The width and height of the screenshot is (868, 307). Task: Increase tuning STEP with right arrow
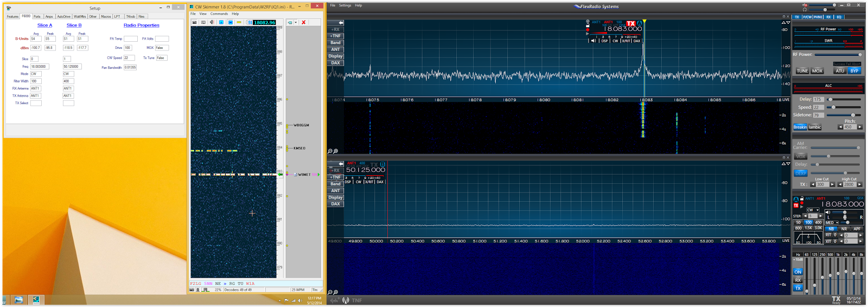(820, 216)
